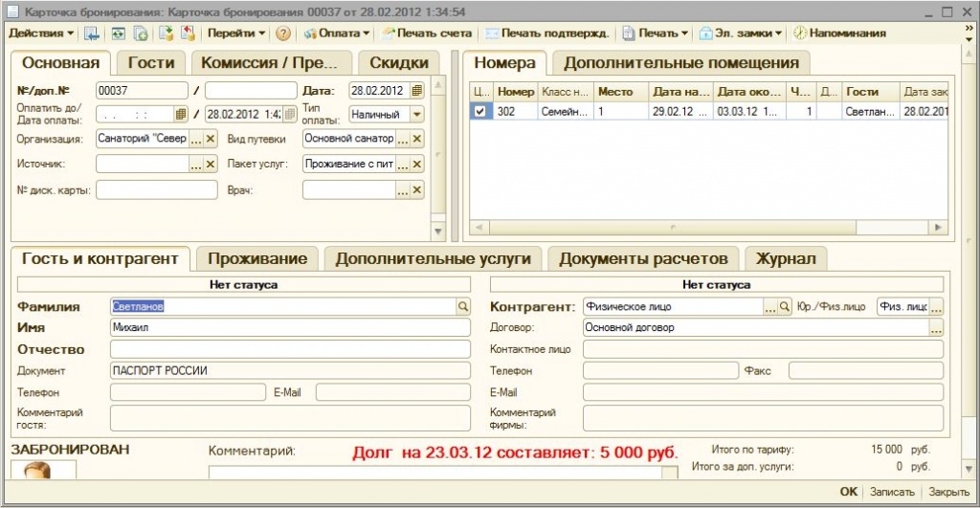Image resolution: width=980 pixels, height=508 pixels.
Task: Click the unpost document icon with red arrow
Action: 189,33
